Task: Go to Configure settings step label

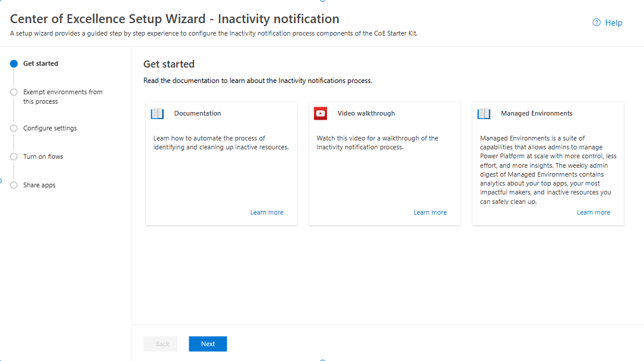Action: click(50, 128)
